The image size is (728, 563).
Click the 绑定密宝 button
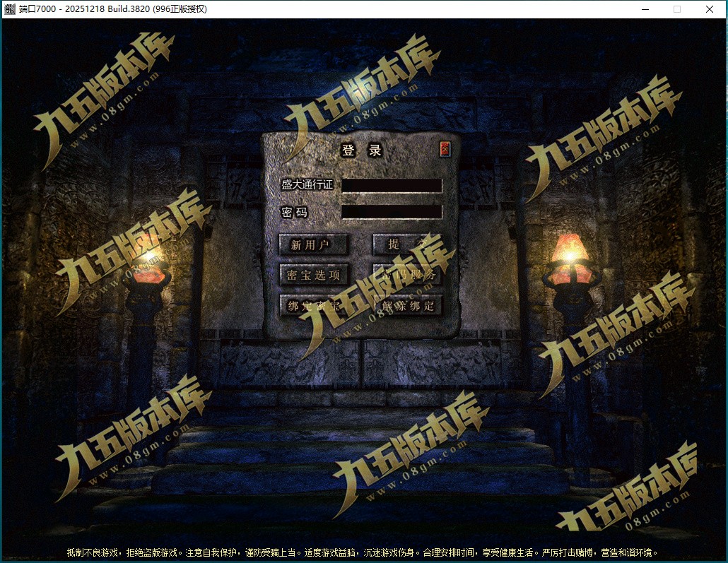point(313,305)
